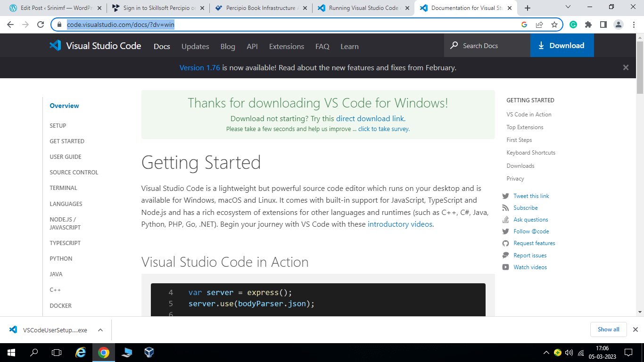
Task: Click the take survey link
Action: click(383, 129)
